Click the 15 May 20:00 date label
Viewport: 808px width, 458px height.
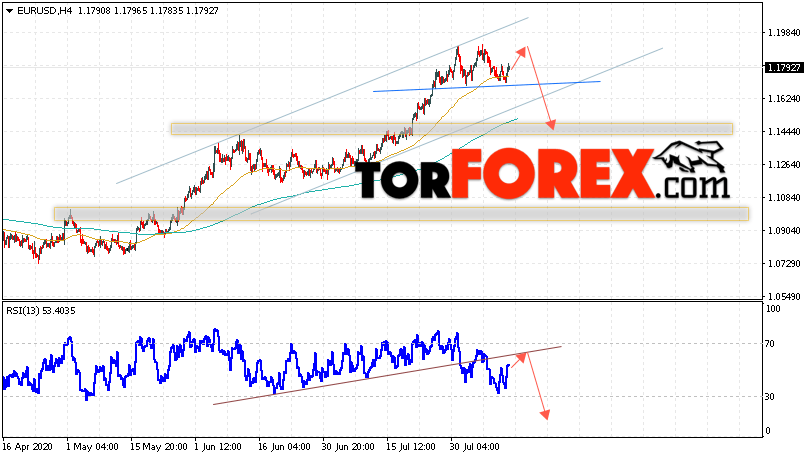point(158,447)
